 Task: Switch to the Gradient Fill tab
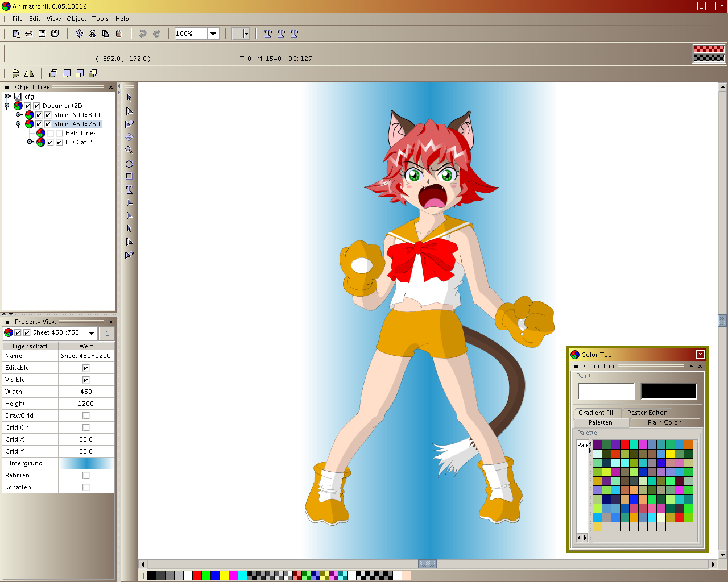(x=597, y=413)
